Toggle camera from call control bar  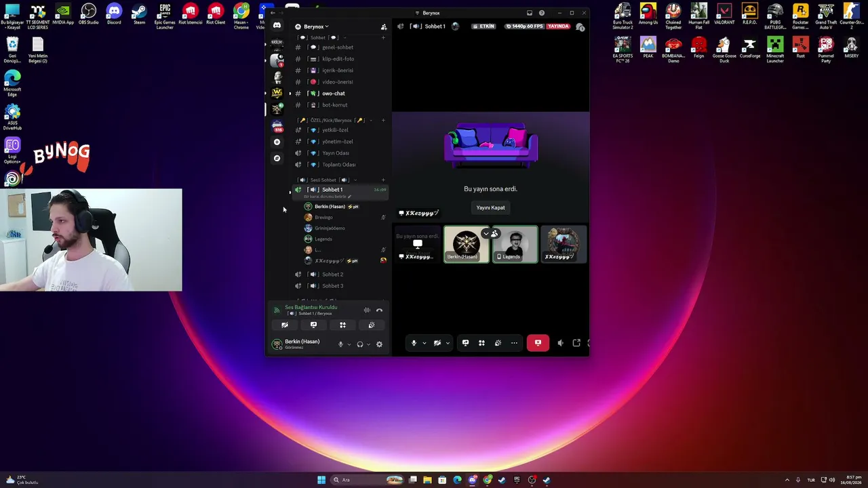point(437,343)
